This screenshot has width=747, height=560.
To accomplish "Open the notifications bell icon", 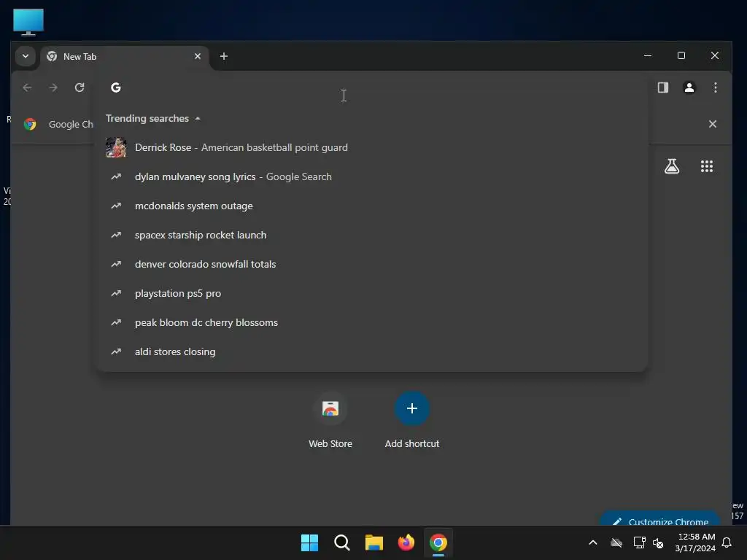I will point(727,542).
